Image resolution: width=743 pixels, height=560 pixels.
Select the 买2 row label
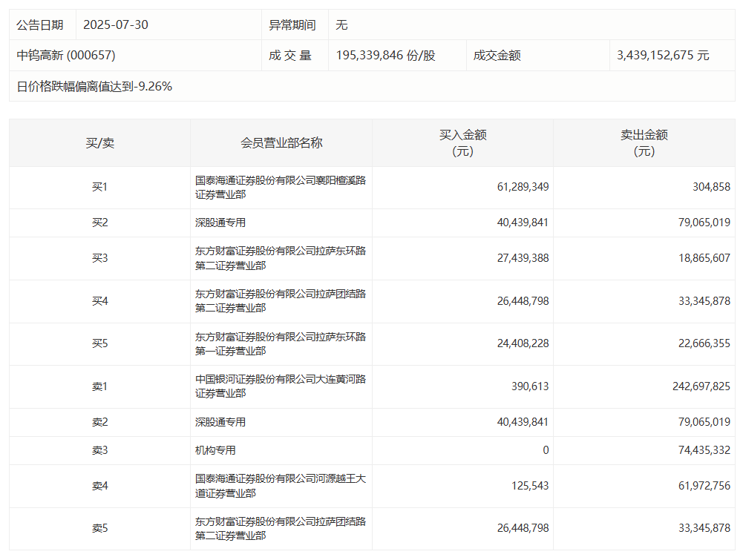tap(100, 223)
